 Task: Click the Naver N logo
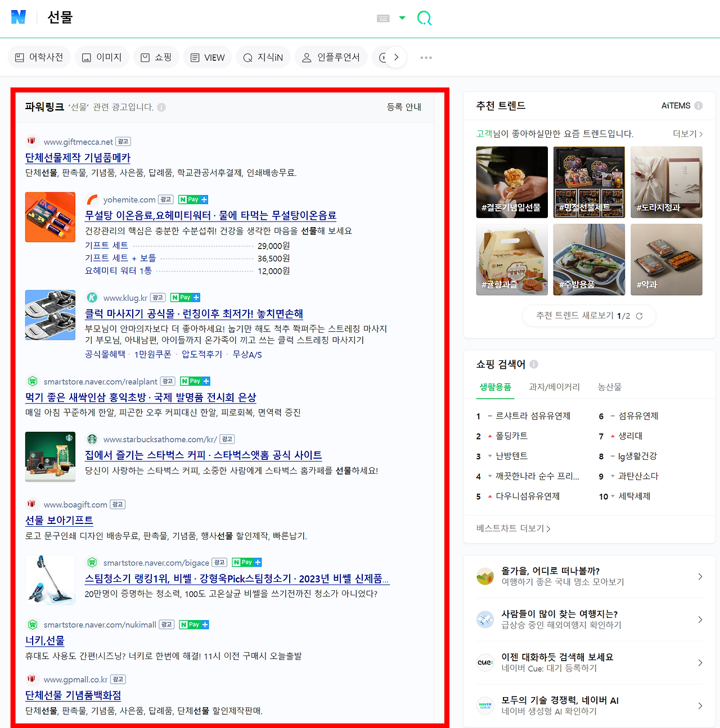click(19, 17)
